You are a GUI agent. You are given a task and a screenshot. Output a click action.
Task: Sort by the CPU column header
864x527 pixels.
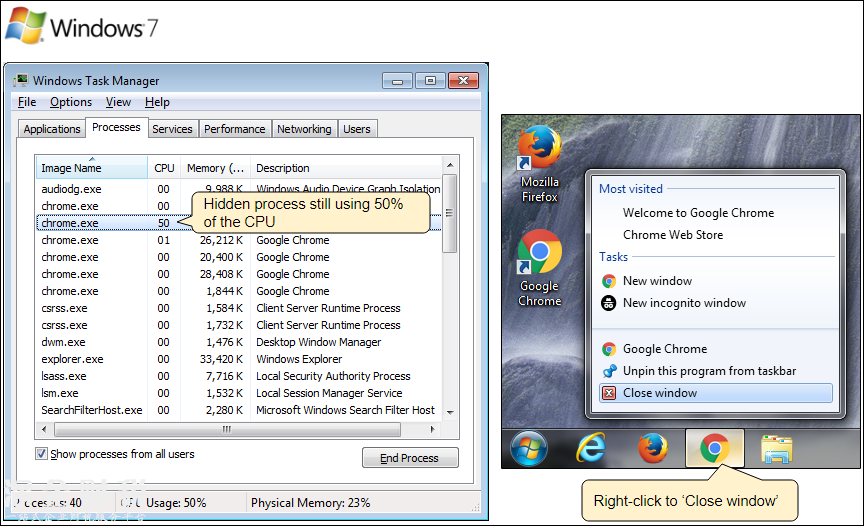coord(164,168)
